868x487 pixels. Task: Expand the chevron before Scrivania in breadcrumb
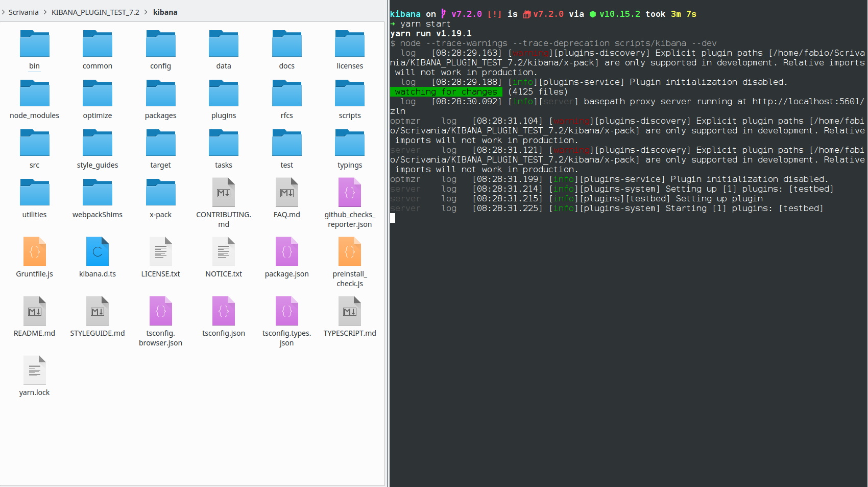3,12
